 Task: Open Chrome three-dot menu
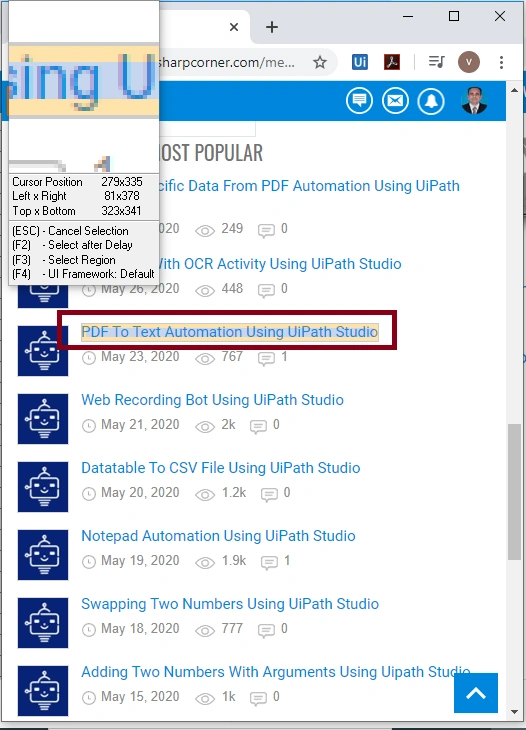pos(501,62)
